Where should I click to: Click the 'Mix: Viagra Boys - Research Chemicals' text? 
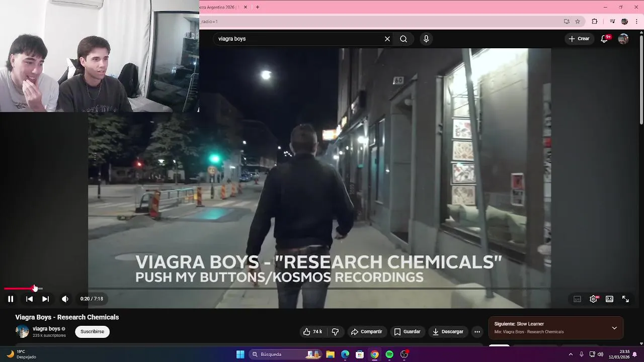[x=529, y=332]
